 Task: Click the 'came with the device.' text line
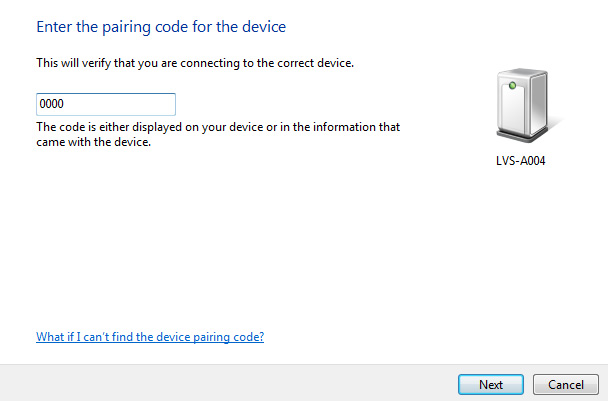pyautogui.click(x=93, y=142)
